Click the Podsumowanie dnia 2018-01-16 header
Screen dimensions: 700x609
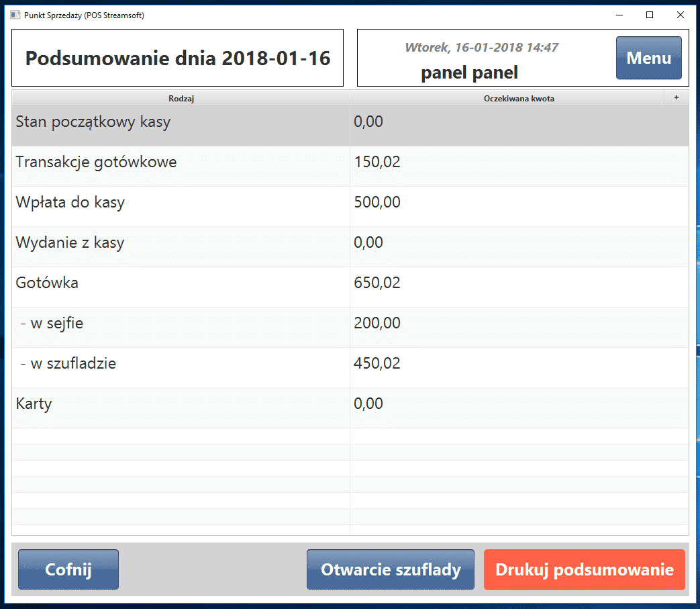[x=177, y=58]
